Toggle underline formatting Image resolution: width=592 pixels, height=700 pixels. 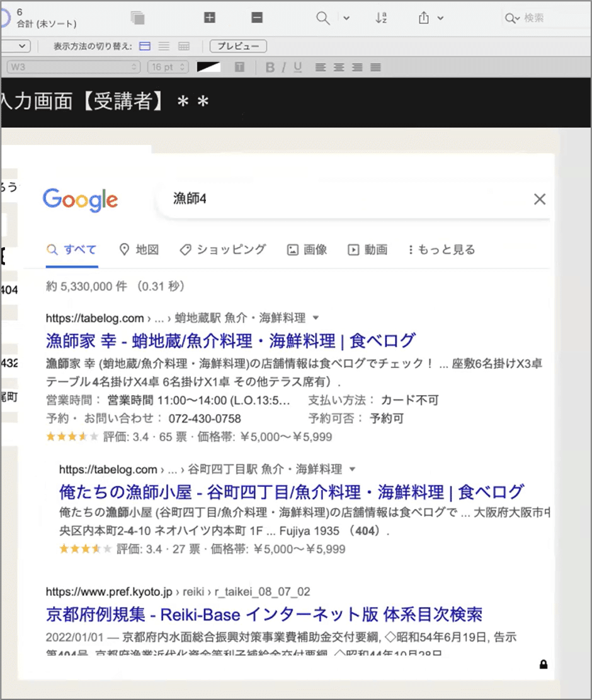point(298,67)
